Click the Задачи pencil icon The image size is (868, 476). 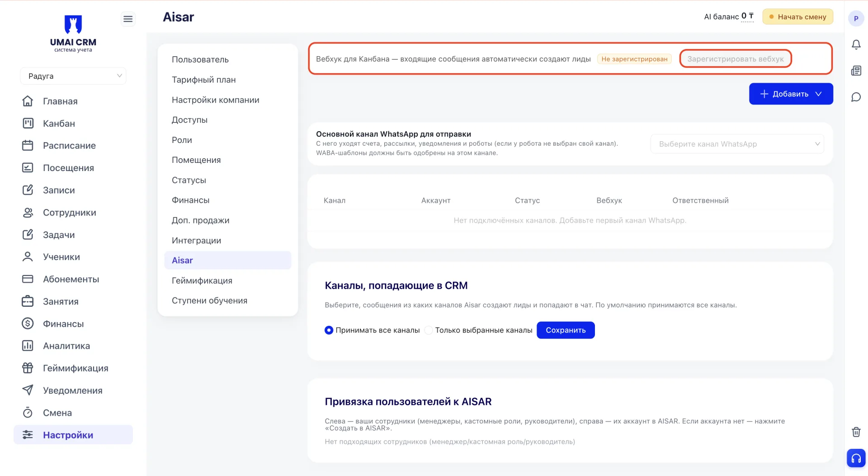[x=28, y=234]
